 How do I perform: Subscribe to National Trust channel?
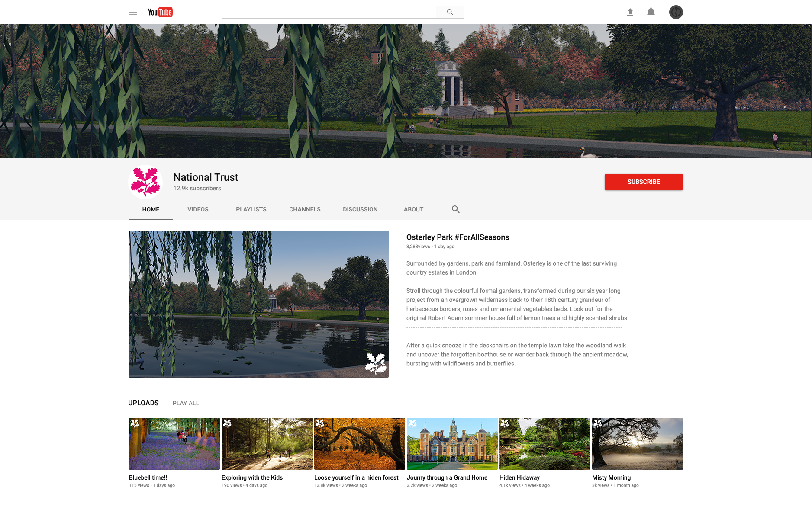[644, 182]
